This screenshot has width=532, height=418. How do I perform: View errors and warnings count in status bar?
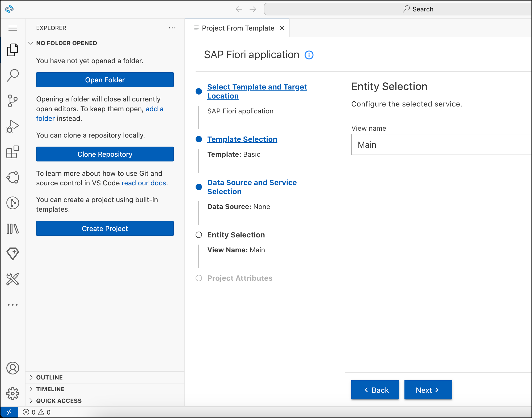coord(37,412)
